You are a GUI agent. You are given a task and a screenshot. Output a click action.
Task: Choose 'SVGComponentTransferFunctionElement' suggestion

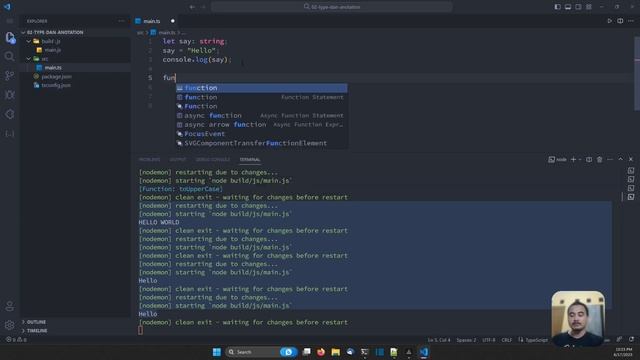[x=262, y=143]
